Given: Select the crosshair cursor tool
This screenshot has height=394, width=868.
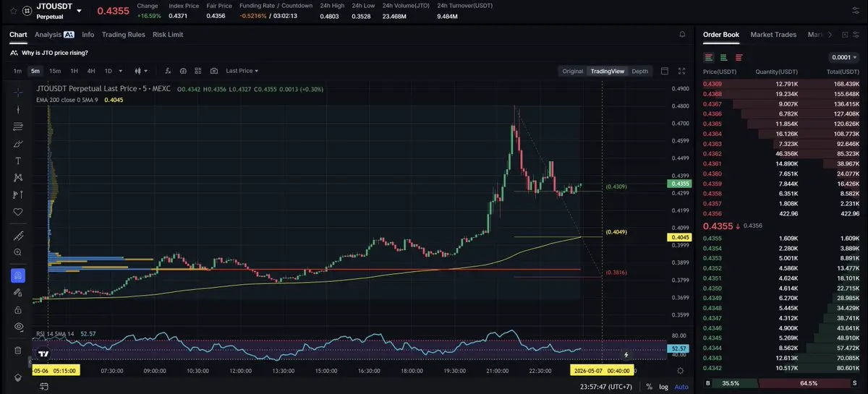Looking at the screenshot, I should [x=18, y=93].
